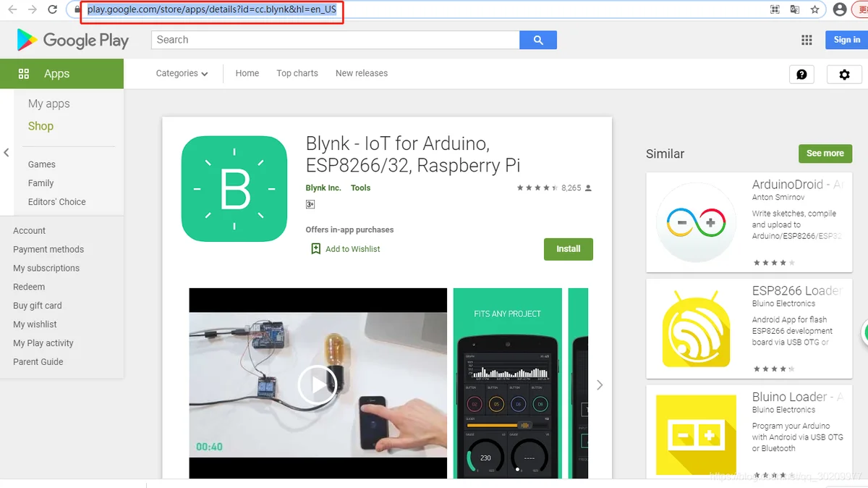Bookmark the page with the star icon

(x=814, y=9)
